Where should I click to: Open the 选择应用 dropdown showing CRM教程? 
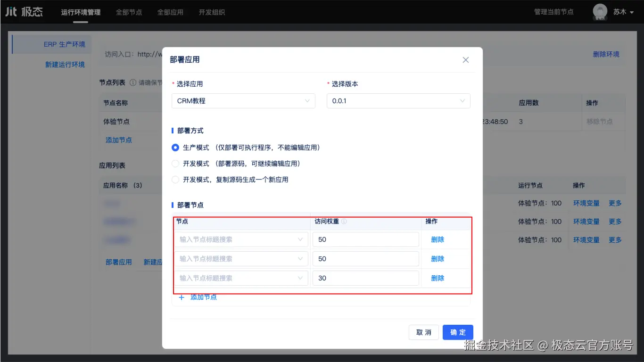click(x=243, y=101)
